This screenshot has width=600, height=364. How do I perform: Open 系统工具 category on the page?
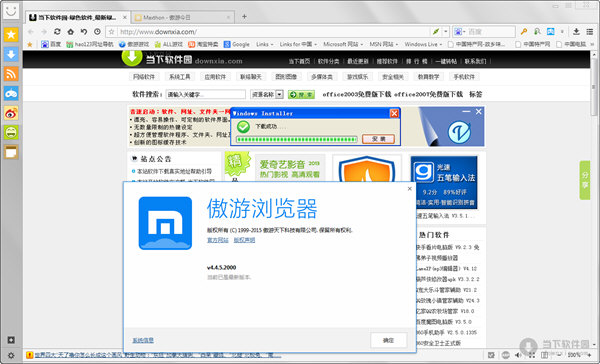179,77
